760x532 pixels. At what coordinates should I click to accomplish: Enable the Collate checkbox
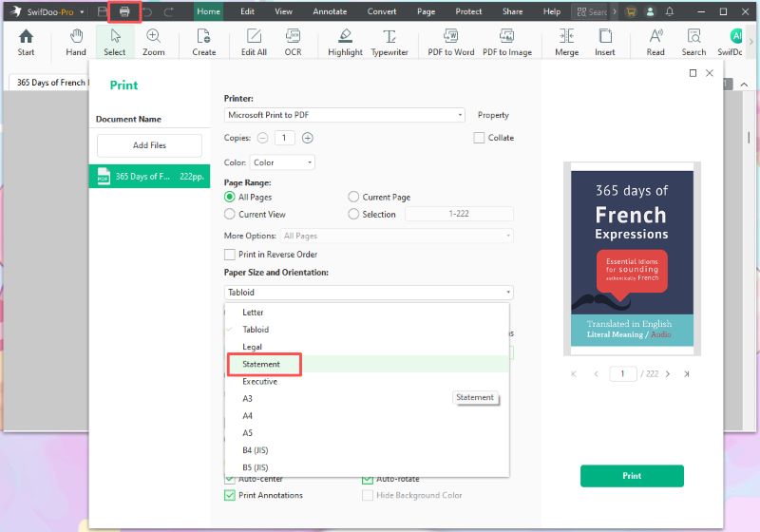479,138
